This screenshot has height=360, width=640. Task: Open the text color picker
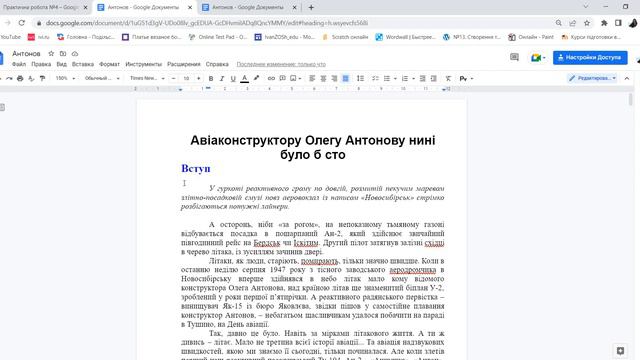(244, 78)
